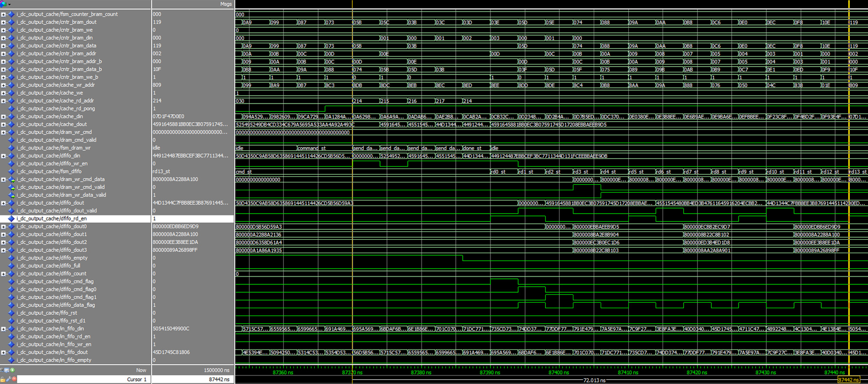Image resolution: width=868 pixels, height=384 pixels.
Task: Open the dropdown arrow beside the top-left icon
Action: point(9,4)
